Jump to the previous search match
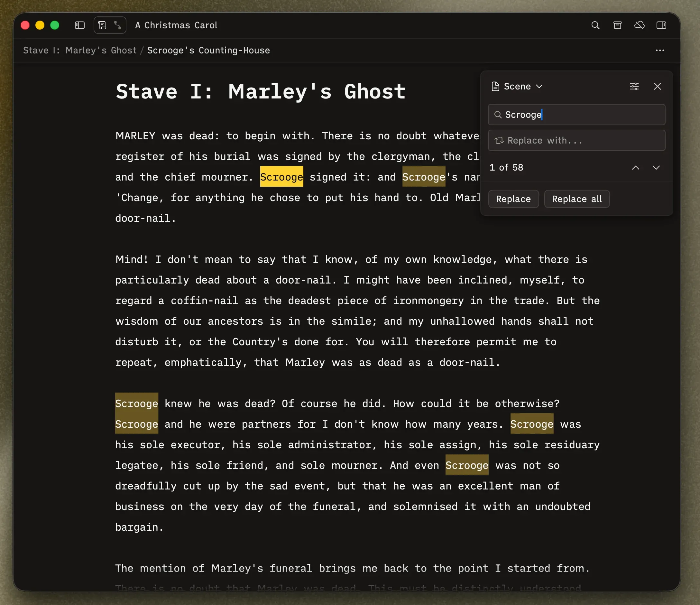Screen dimensions: 700x605 pos(635,168)
